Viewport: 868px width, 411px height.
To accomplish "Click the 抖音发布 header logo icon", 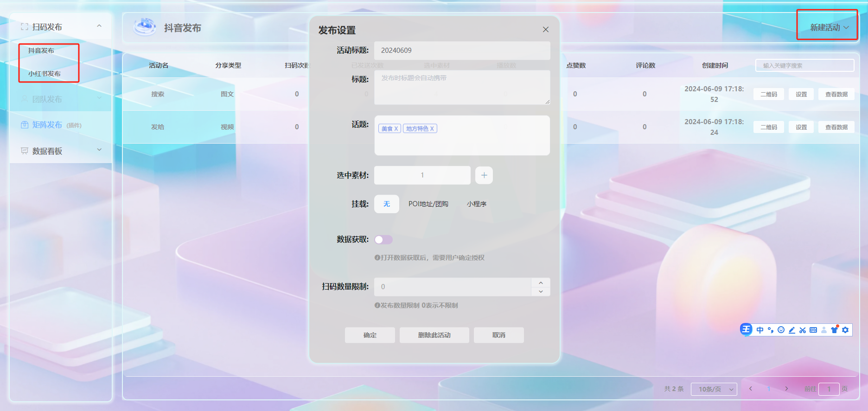I will pyautogui.click(x=145, y=27).
